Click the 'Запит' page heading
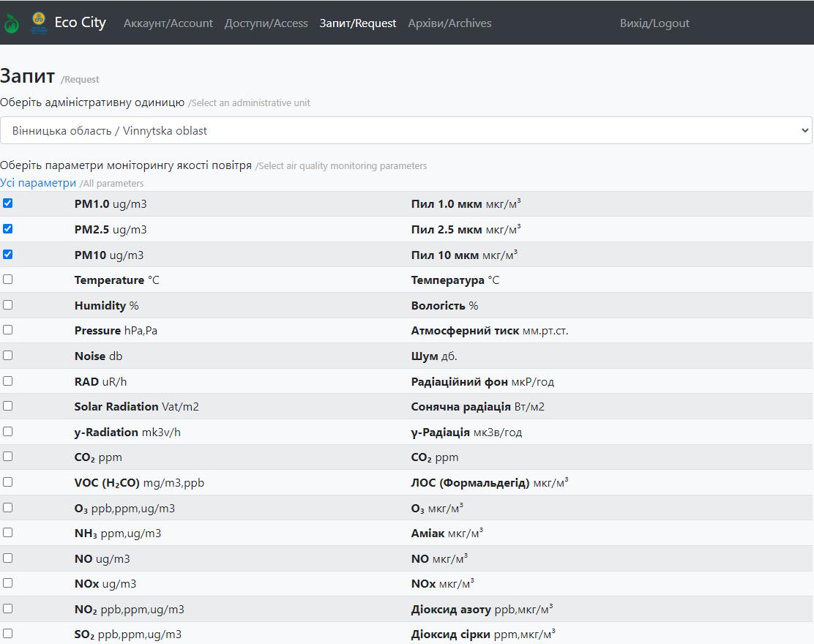This screenshot has width=814, height=644. pyautogui.click(x=28, y=76)
